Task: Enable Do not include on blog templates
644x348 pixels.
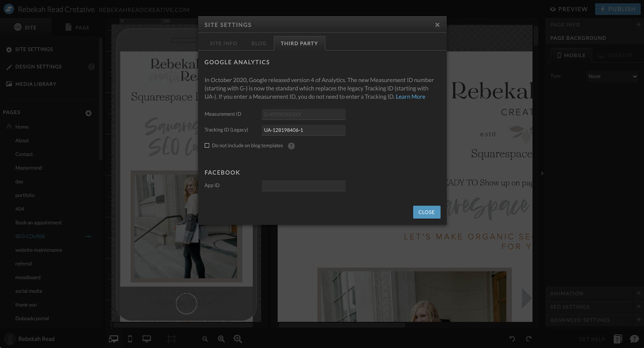Action: [x=207, y=145]
